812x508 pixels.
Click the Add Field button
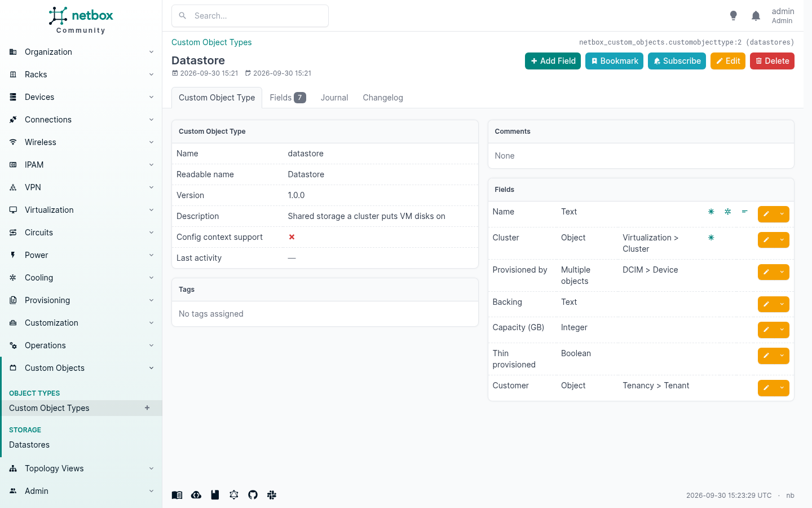pyautogui.click(x=553, y=61)
